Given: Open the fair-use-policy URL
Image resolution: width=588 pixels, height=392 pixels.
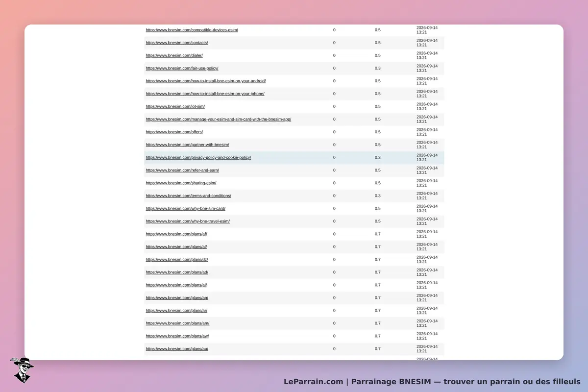Looking at the screenshot, I should [182, 68].
